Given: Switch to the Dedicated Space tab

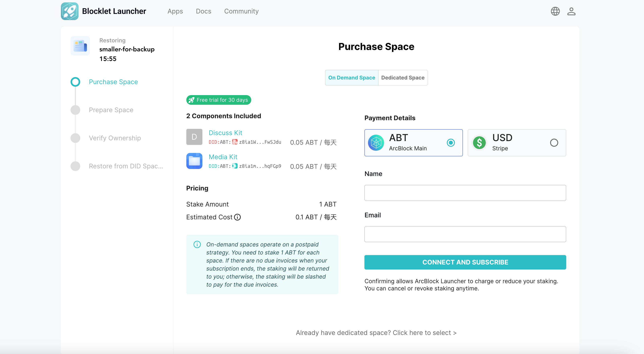Looking at the screenshot, I should point(403,78).
